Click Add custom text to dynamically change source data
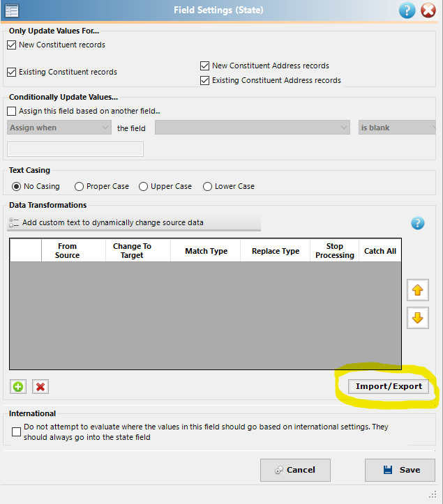 click(x=134, y=223)
